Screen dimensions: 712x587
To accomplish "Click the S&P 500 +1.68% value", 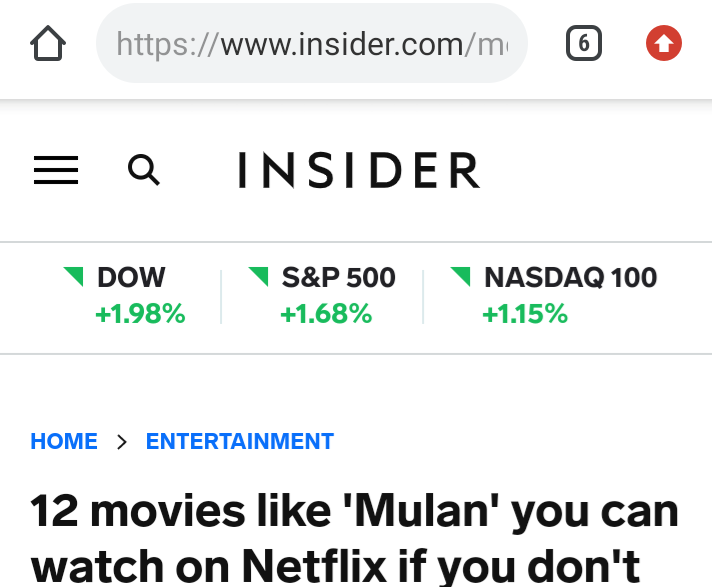I will 326,314.
